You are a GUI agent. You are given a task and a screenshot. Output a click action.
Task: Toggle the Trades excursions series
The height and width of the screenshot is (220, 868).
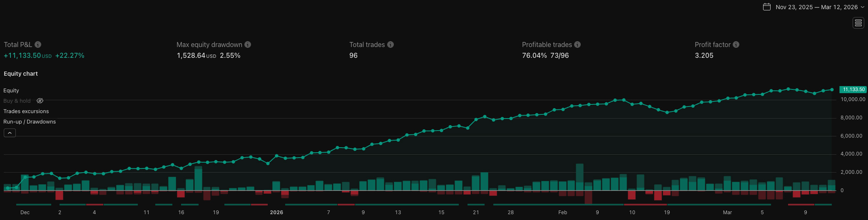26,111
